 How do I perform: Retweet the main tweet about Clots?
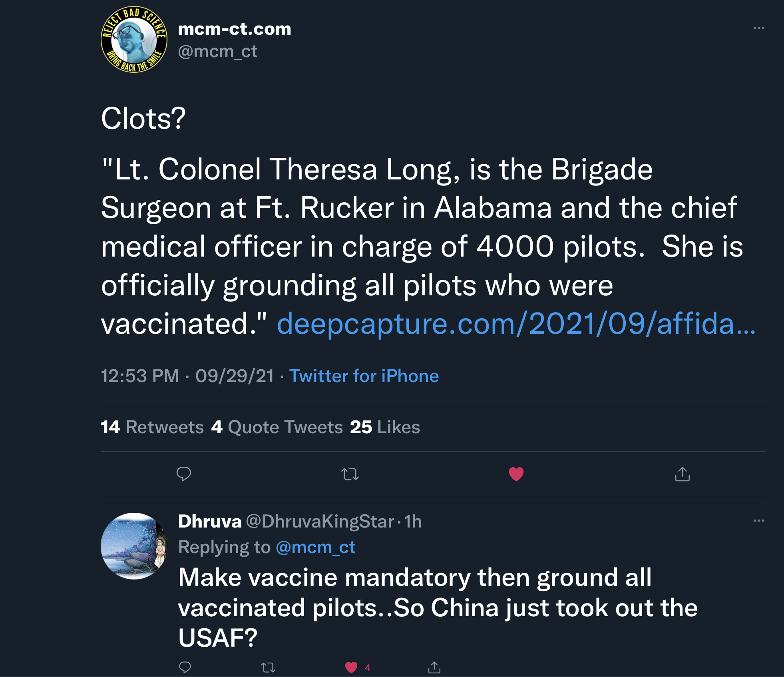point(350,474)
